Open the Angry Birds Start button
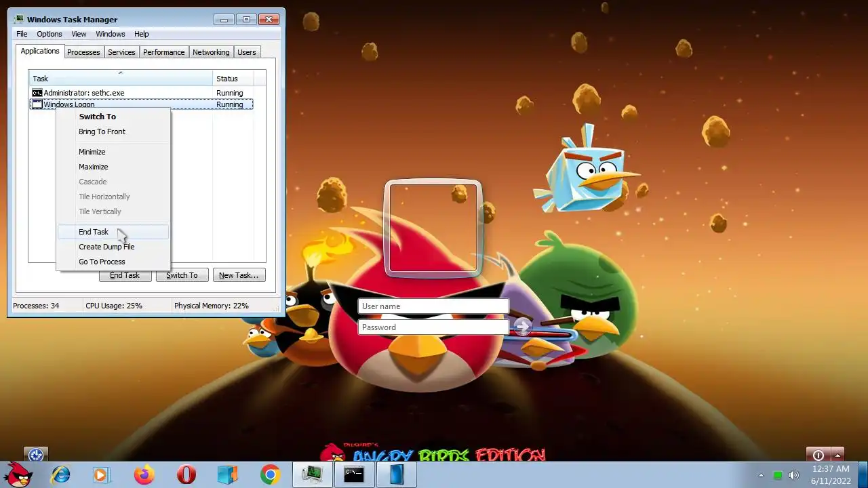This screenshot has width=868, height=488. pyautogui.click(x=18, y=474)
